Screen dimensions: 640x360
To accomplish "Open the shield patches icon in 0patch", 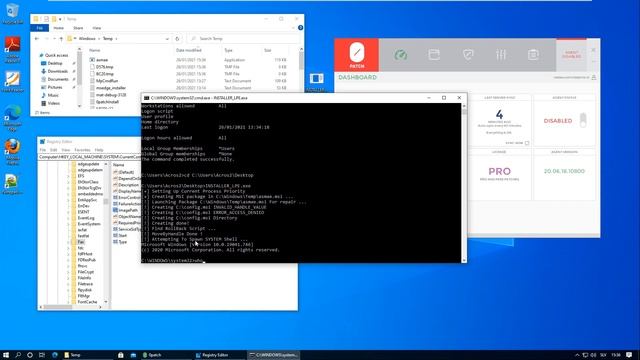I will click(468, 55).
